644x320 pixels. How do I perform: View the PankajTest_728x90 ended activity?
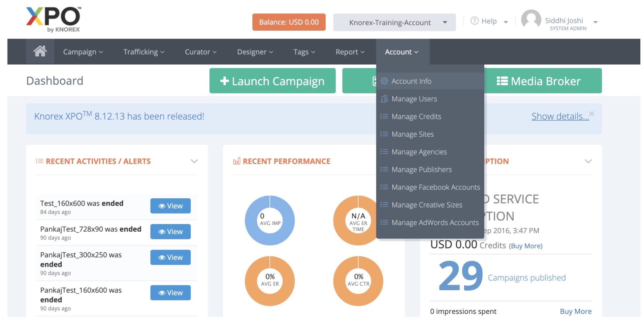click(x=171, y=232)
